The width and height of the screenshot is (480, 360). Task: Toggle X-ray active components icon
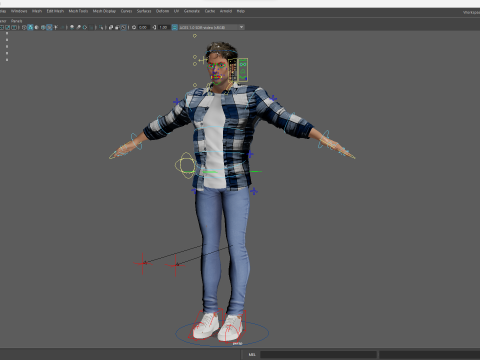[117, 27]
